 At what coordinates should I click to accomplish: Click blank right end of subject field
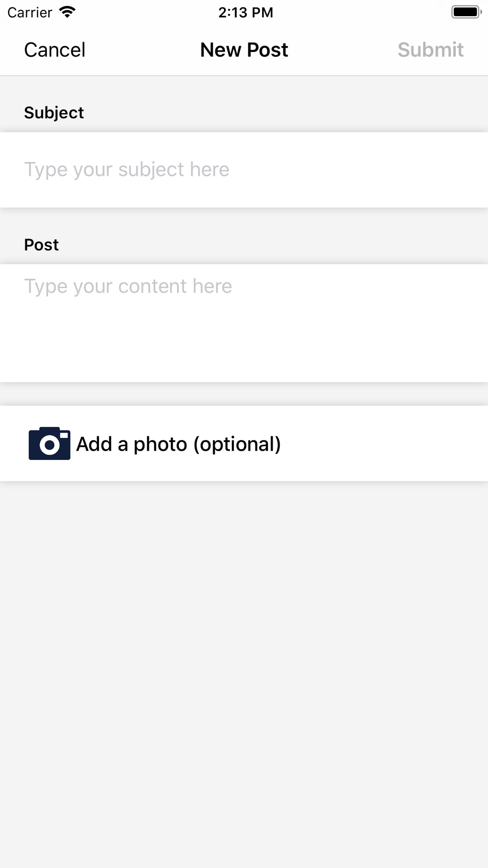(x=390, y=170)
